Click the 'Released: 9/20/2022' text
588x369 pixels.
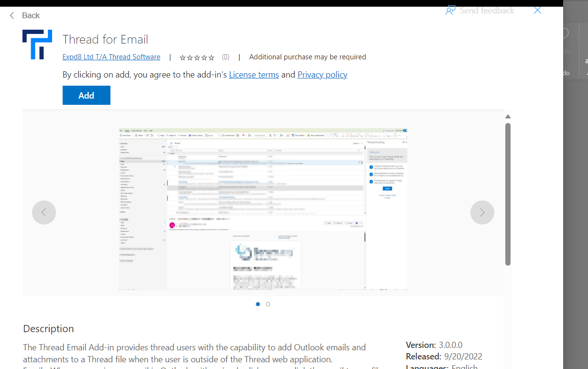click(444, 357)
